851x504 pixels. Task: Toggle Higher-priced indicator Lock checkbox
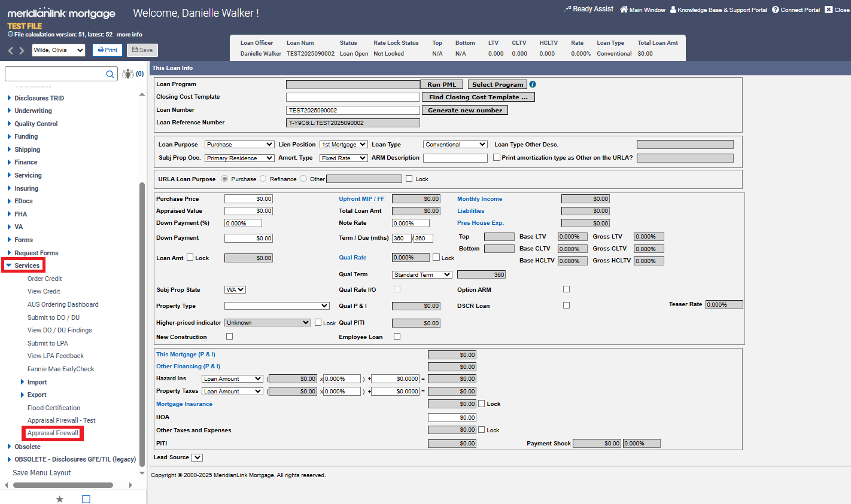[318, 322]
